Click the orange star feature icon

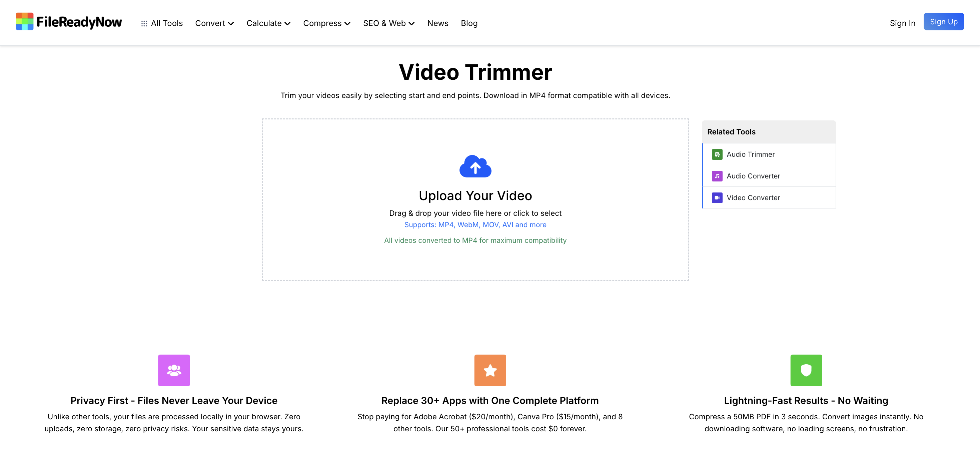point(489,370)
